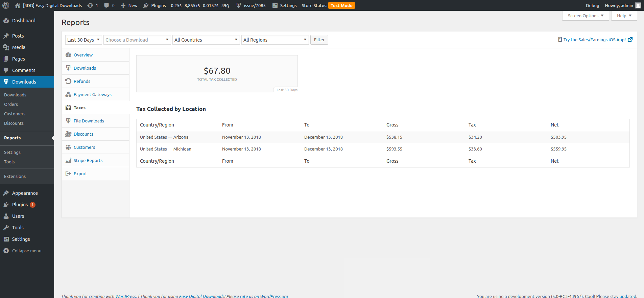Open the File Downloads report link
The width and height of the screenshot is (644, 298).
tap(89, 121)
